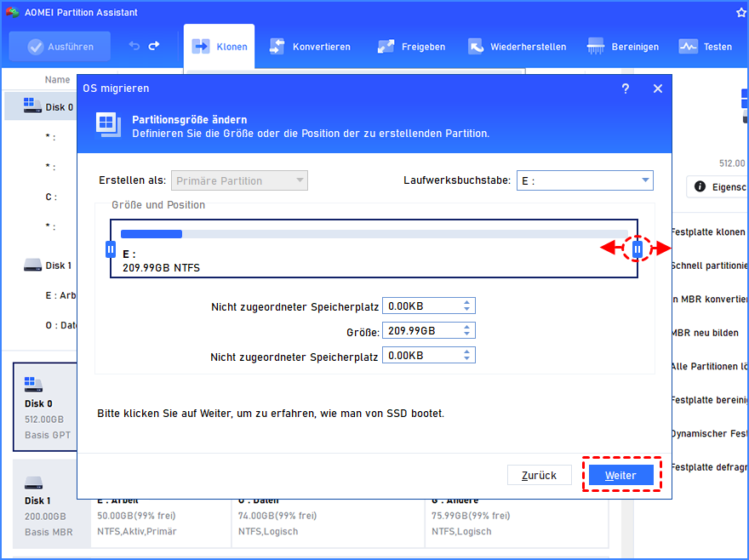Click the Eigenschaften info button
Screen dimensions: 749x560
[718, 187]
